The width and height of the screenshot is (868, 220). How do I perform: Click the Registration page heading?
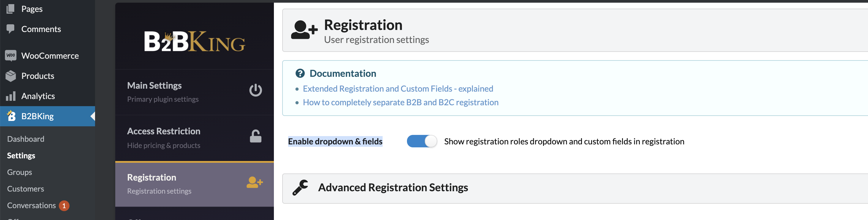363,25
